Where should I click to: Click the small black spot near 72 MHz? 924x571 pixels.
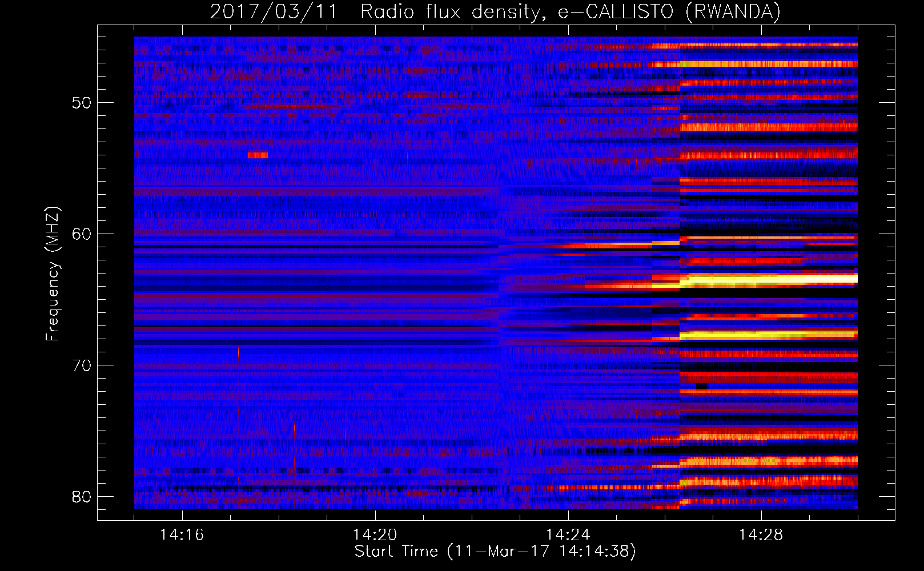point(702,387)
